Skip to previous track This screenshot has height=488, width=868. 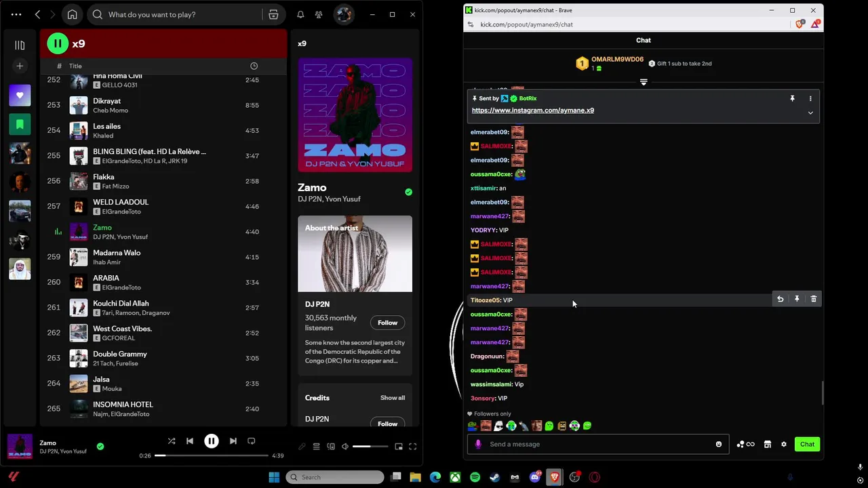pos(190,441)
